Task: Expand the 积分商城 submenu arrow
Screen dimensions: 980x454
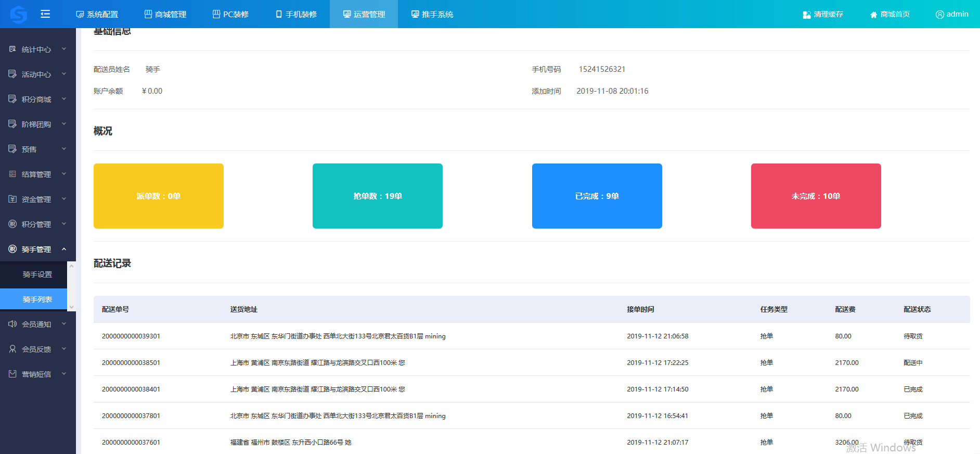Action: 64,99
